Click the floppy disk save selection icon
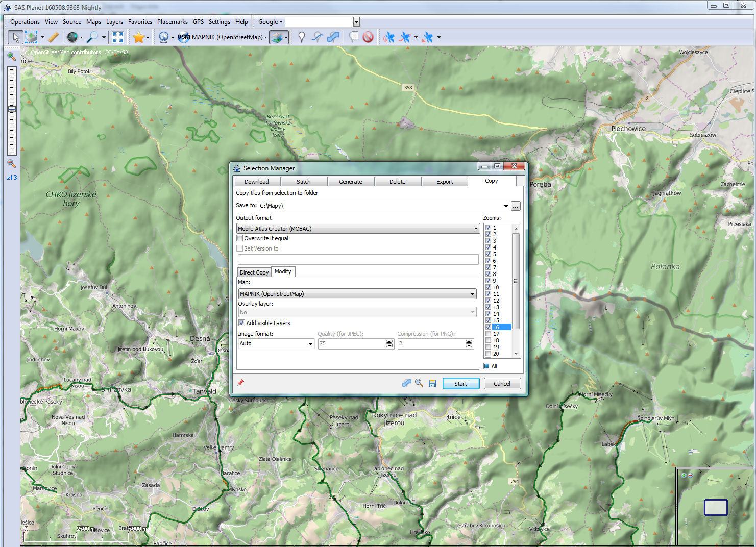 point(432,383)
